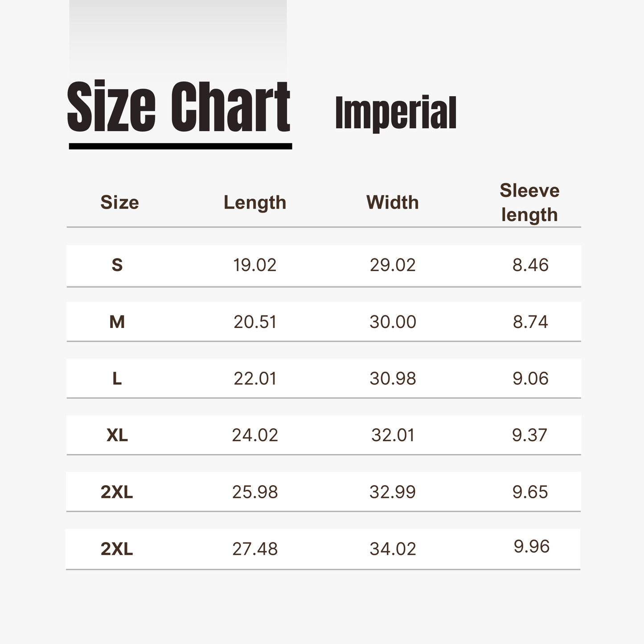Select the Sleeve length column header

pyautogui.click(x=529, y=203)
